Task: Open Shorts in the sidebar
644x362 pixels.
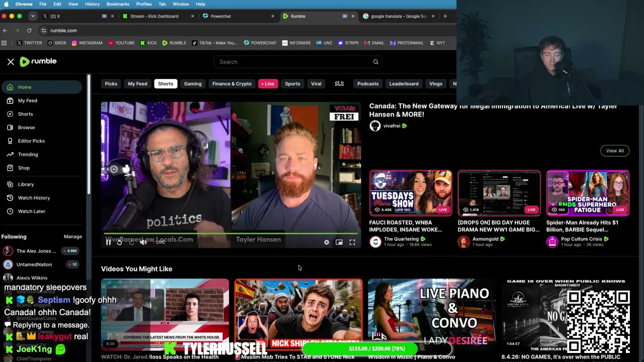Action: coord(41,114)
